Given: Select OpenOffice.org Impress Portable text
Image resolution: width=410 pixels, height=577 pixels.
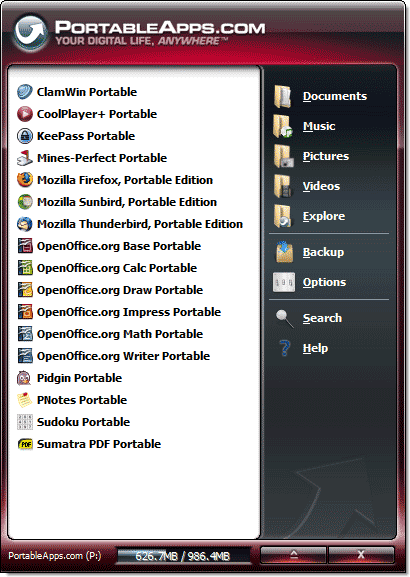Looking at the screenshot, I should coord(129,312).
